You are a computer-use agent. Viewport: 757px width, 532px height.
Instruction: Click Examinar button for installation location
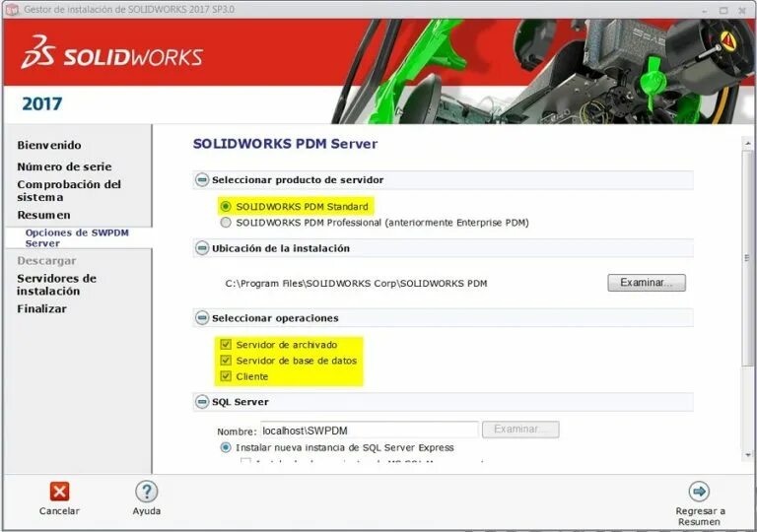click(647, 283)
